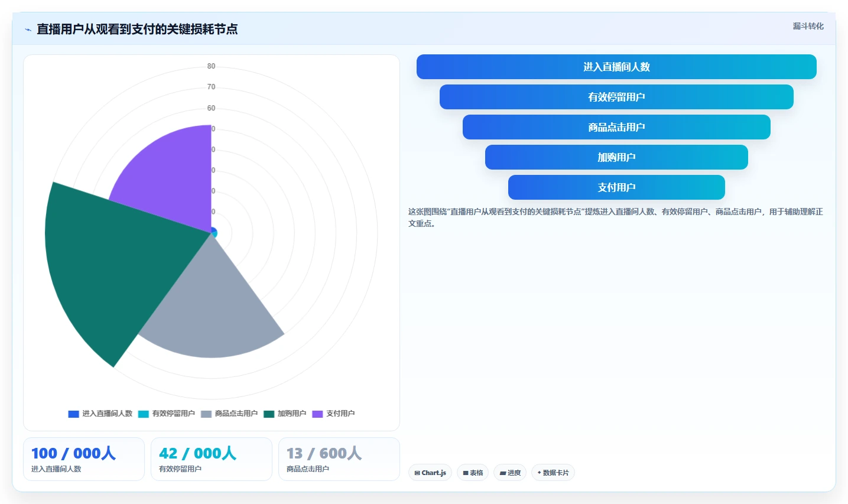
Task: Click the axis label 70 on the chart
Action: click(x=211, y=87)
